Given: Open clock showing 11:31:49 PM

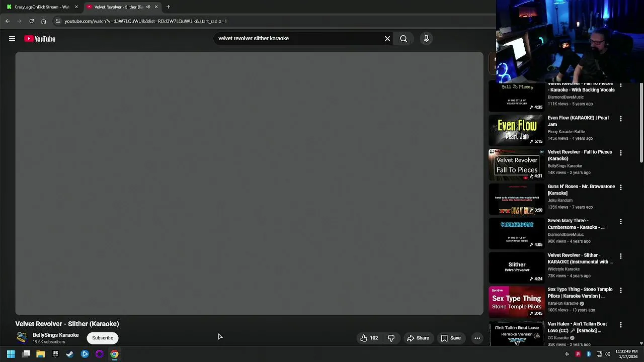Looking at the screenshot, I should [626, 354].
